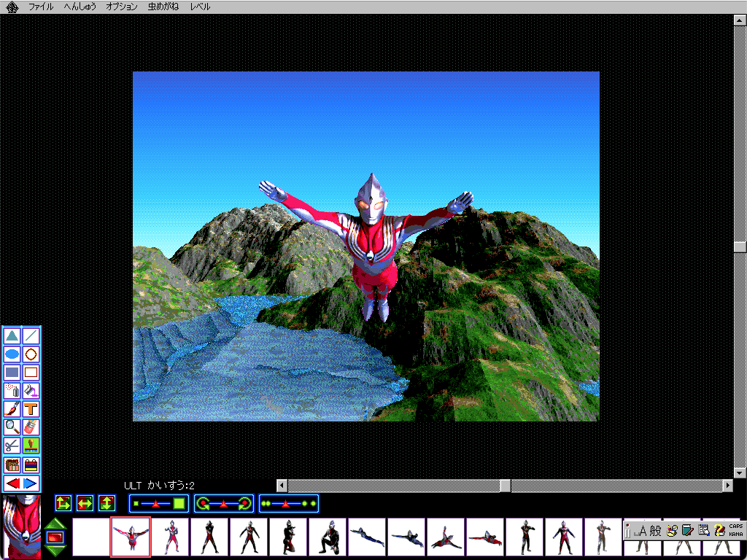The image size is (747, 560).
Task: Open the crayon box icon
Action: [x=12, y=464]
